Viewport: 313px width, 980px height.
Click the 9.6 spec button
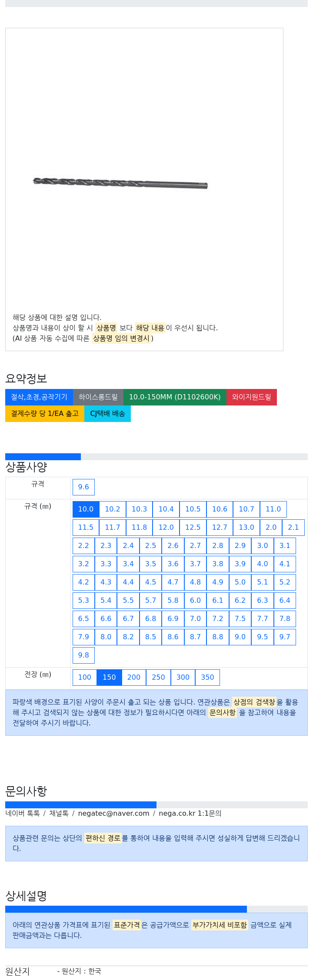click(x=83, y=487)
